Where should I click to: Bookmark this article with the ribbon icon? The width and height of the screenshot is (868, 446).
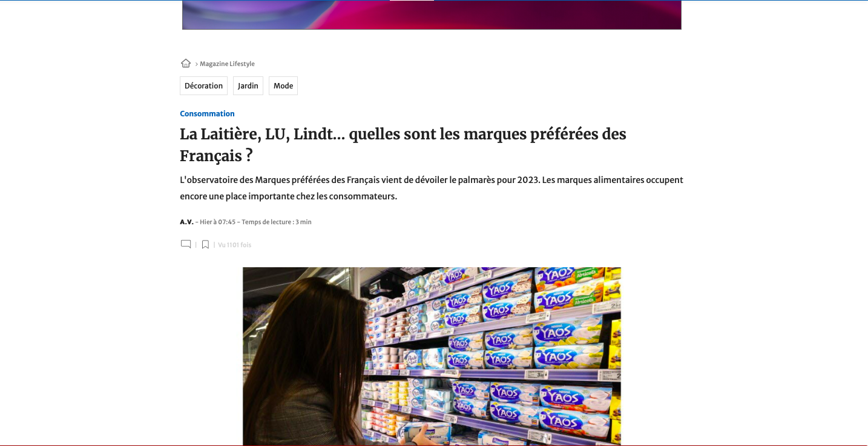pos(205,245)
